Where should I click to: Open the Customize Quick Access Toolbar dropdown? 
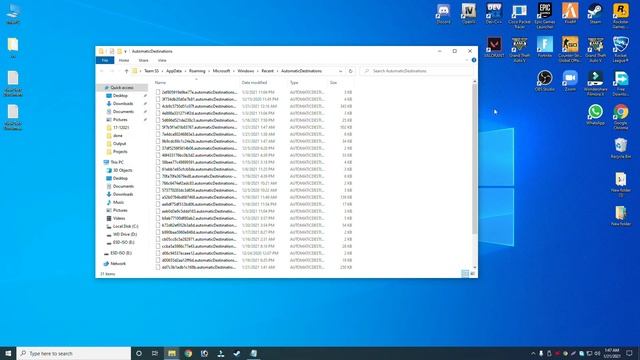125,51
